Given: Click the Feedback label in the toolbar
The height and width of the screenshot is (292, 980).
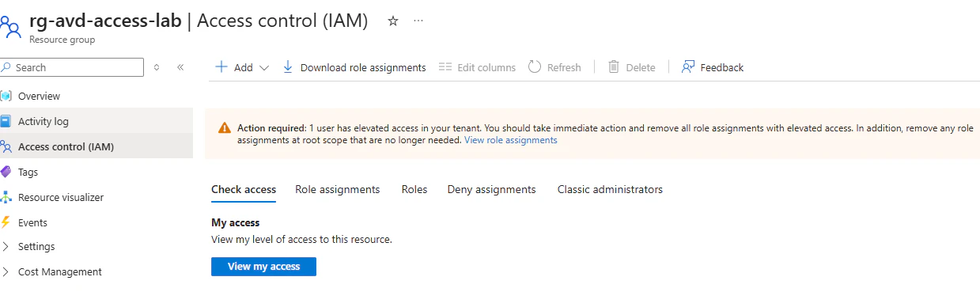Looking at the screenshot, I should pos(722,68).
